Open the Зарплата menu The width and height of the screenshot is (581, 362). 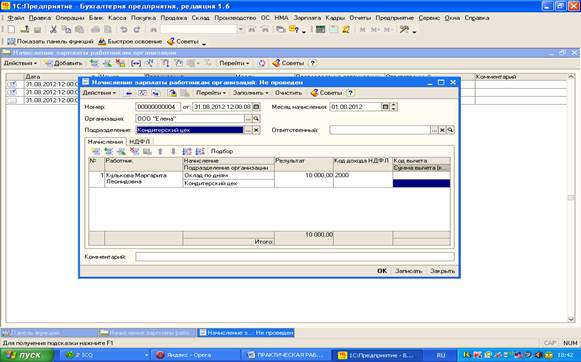(307, 18)
